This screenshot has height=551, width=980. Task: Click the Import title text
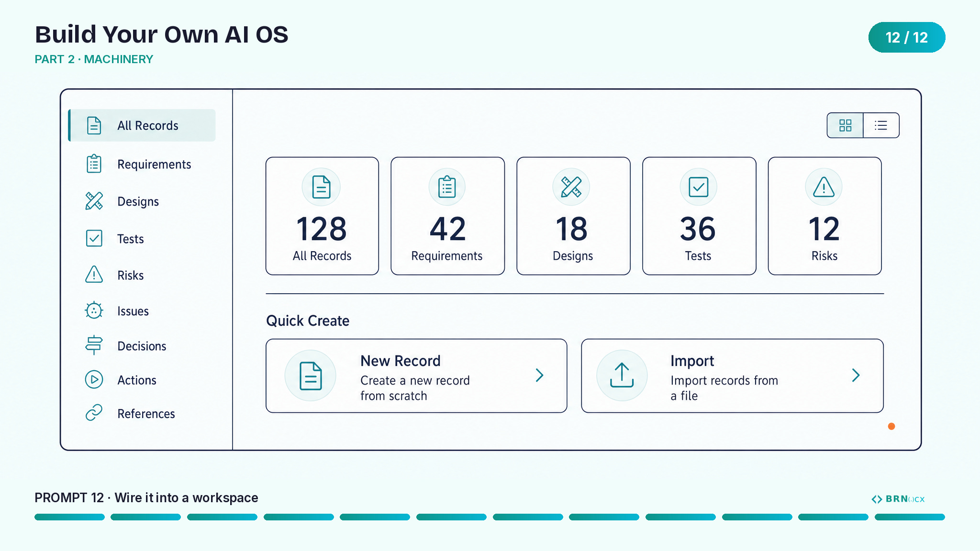692,361
